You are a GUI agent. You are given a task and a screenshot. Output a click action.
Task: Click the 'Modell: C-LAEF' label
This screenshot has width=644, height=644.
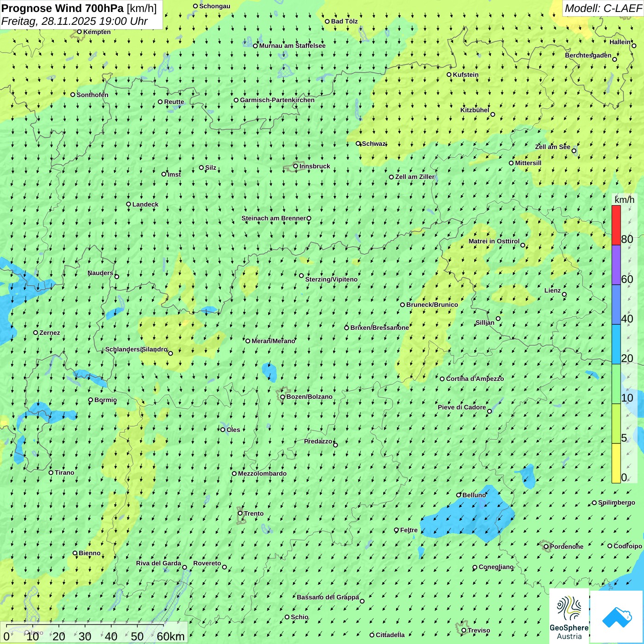tap(603, 8)
